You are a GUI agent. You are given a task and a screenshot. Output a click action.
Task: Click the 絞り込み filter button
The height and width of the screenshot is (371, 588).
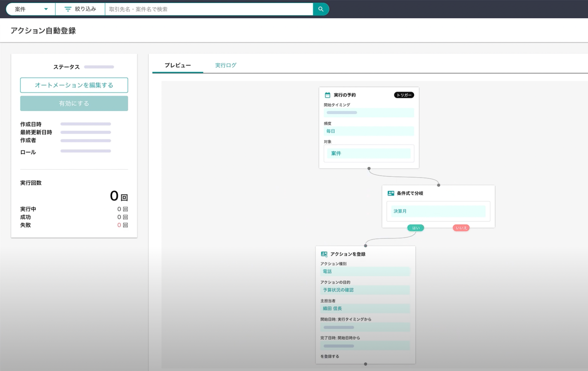[x=80, y=9]
